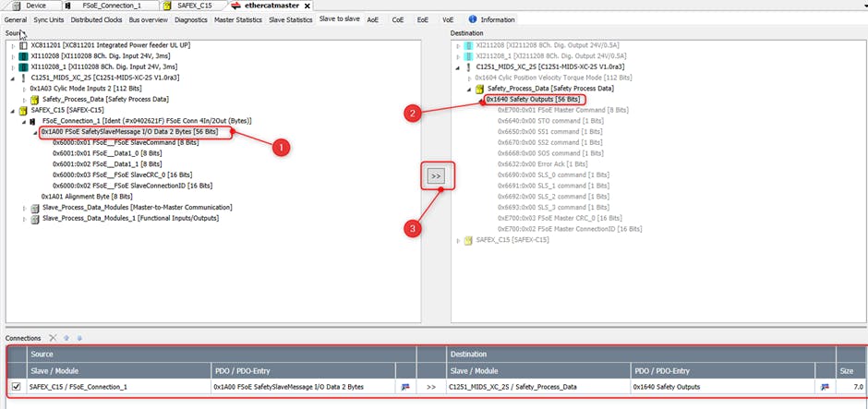
Task: Open the FSoE_Connection_1 document tab
Action: (x=111, y=6)
